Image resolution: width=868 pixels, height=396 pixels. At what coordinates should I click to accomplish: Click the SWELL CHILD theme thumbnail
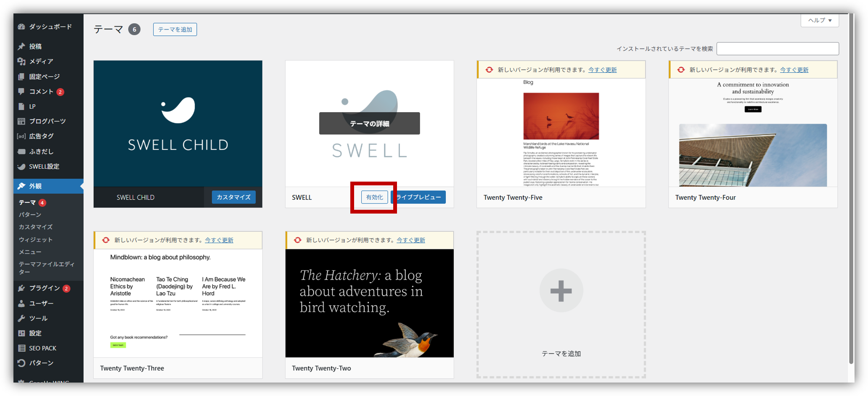tap(178, 124)
